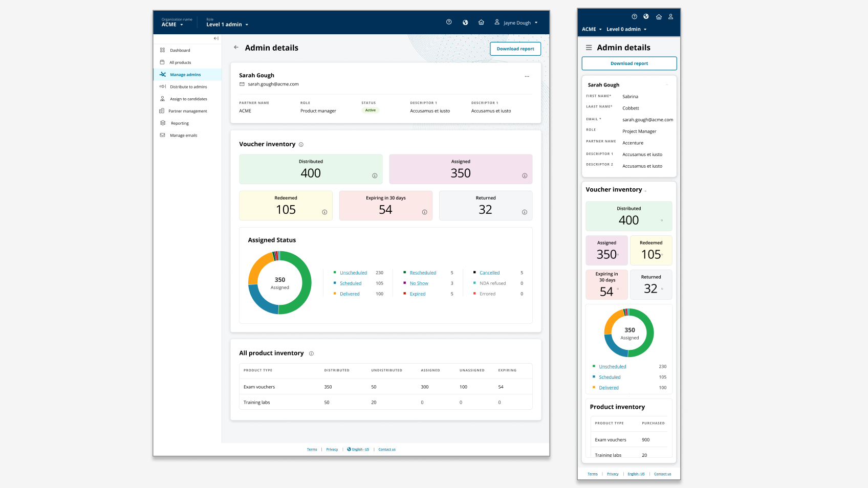Click Contact us link in mobile footer

pos(662,474)
